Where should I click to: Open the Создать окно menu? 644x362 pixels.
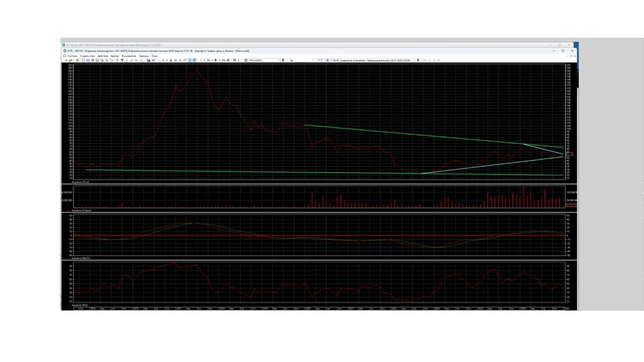click(87, 56)
